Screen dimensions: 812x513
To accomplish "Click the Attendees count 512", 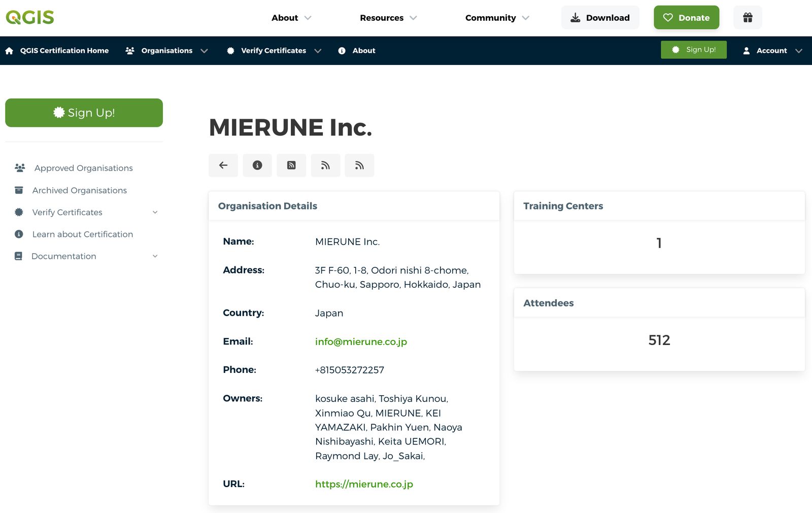I will 659,340.
